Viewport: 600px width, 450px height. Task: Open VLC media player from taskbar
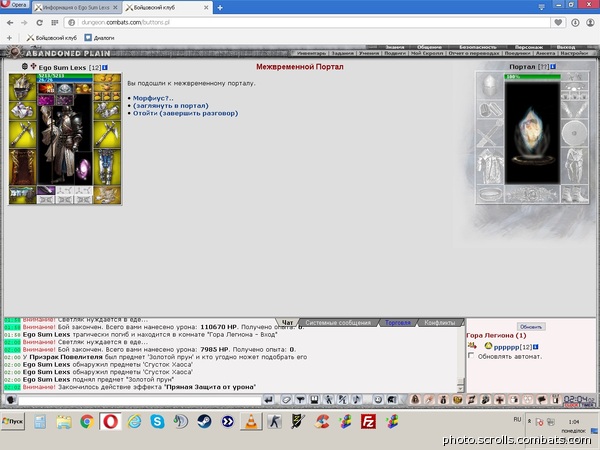[251, 421]
